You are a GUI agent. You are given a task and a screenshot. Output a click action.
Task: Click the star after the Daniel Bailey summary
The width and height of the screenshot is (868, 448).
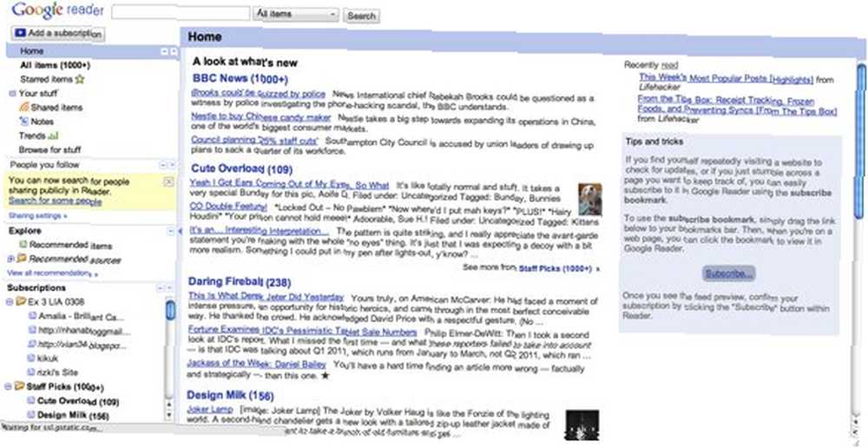click(325, 376)
